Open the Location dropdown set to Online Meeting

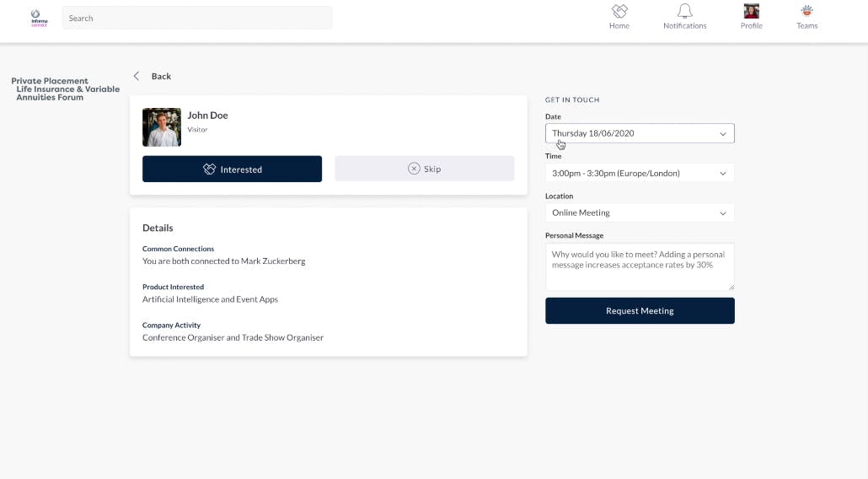pyautogui.click(x=640, y=213)
